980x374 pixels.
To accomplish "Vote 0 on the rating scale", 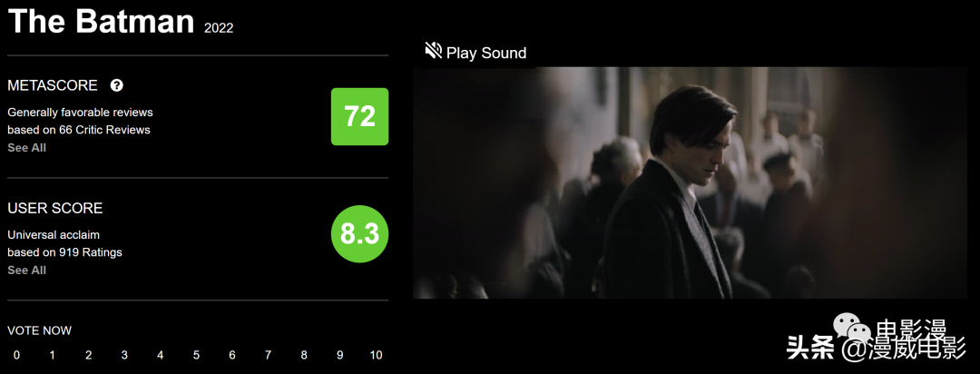I will pos(16,355).
